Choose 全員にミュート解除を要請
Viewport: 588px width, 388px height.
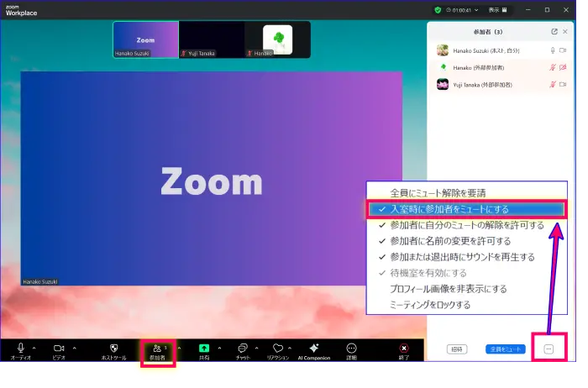click(x=438, y=193)
